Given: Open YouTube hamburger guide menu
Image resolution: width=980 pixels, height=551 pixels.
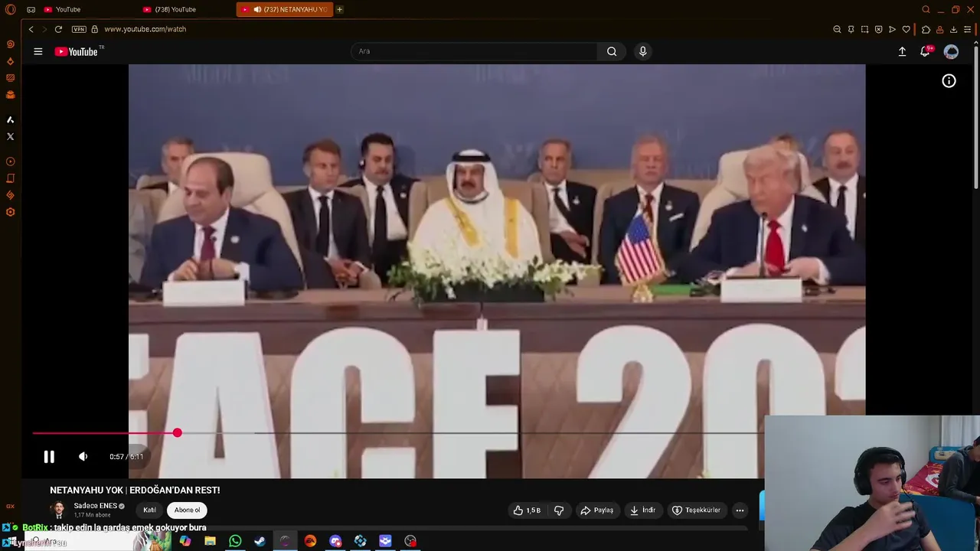Looking at the screenshot, I should (x=38, y=51).
